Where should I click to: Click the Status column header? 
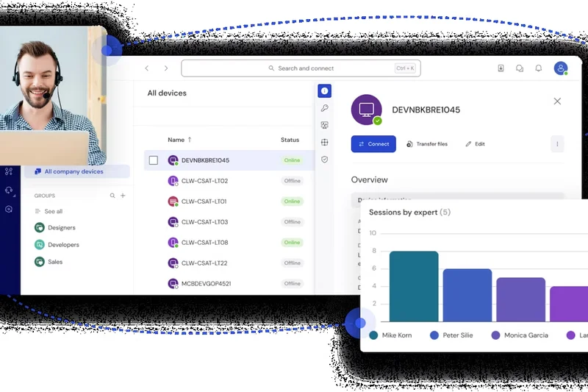click(x=290, y=140)
